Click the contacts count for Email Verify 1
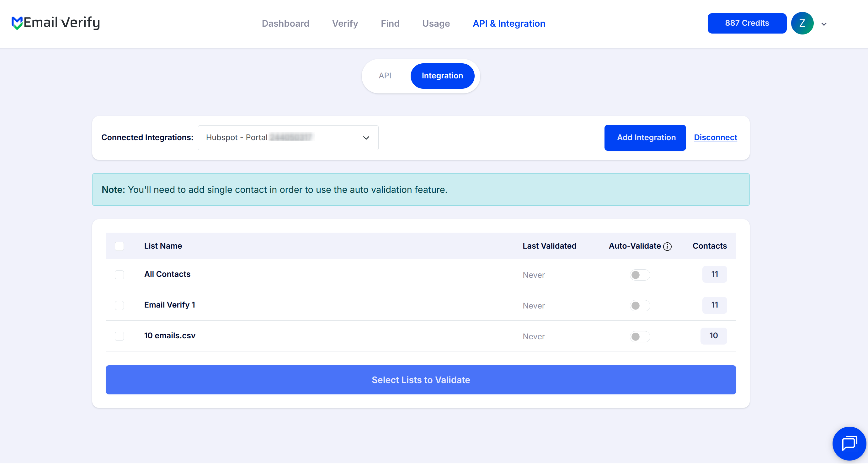The width and height of the screenshot is (868, 464). tap(714, 305)
